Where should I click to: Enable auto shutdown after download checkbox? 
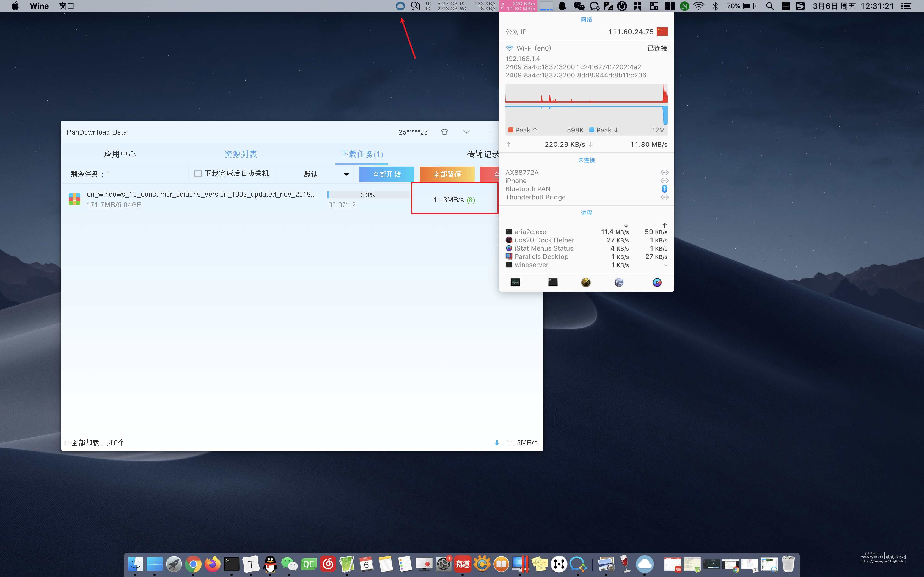[x=198, y=174]
